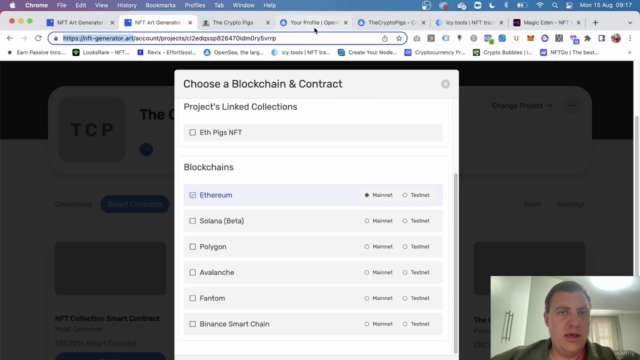Viewport: 640px width, 360px height.
Task: Open the Wi-Fi status menu
Action: point(540,5)
